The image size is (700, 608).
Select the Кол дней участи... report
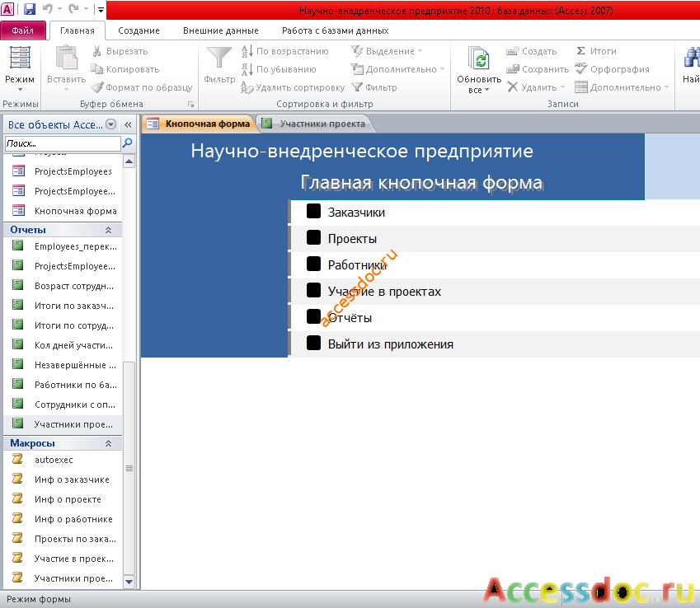tap(63, 345)
